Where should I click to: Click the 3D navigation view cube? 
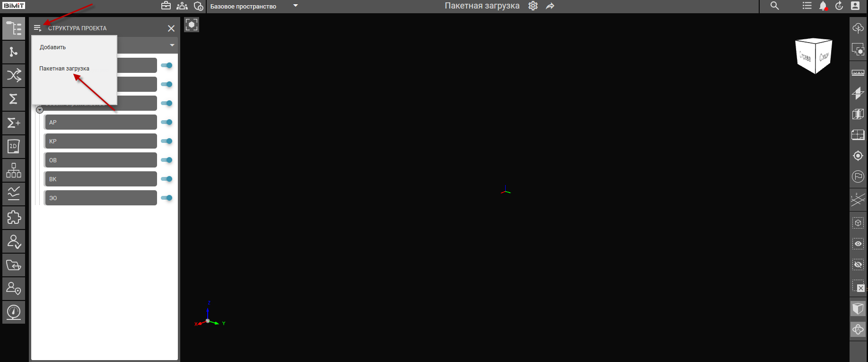(814, 56)
